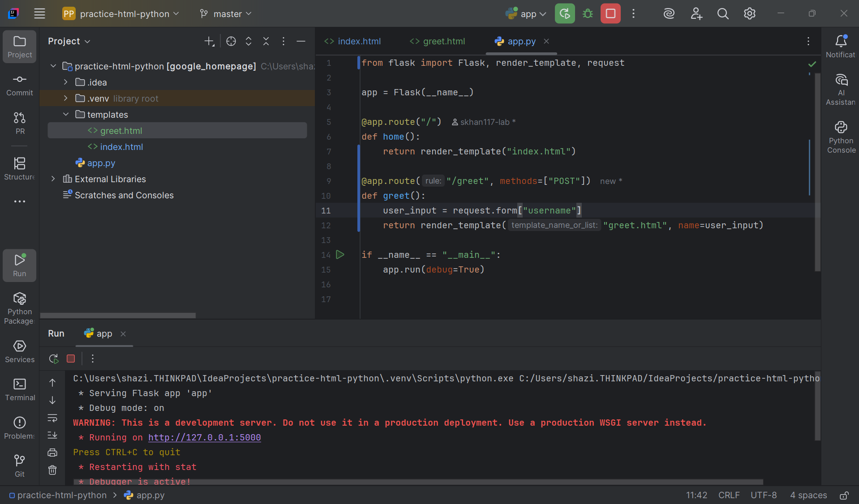Open the Git tool window
This screenshot has height=504, width=859.
[20, 466]
